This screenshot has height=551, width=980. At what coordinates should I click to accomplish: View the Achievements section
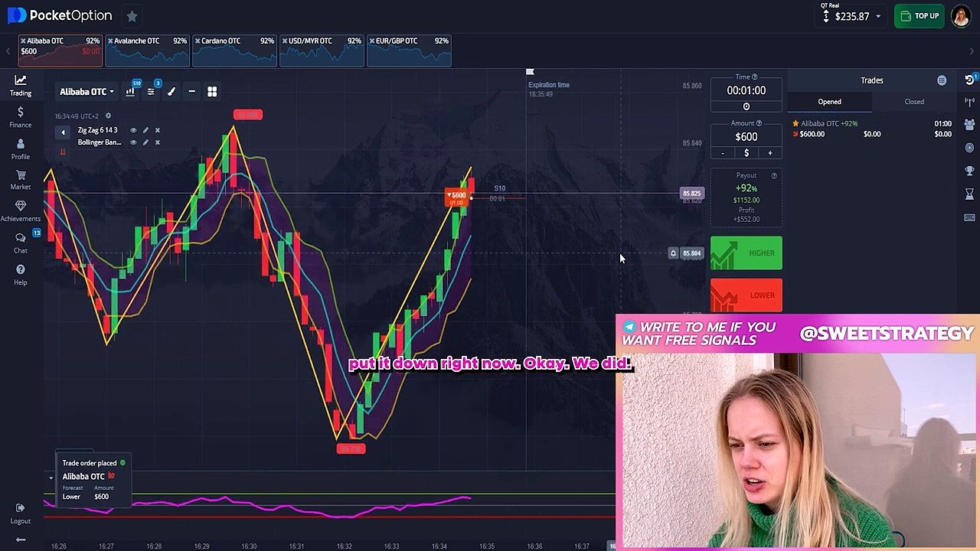click(21, 210)
